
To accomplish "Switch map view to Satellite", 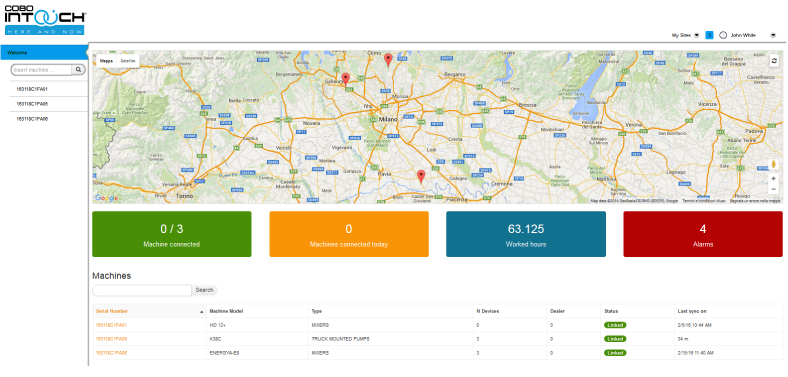I will pyautogui.click(x=128, y=61).
